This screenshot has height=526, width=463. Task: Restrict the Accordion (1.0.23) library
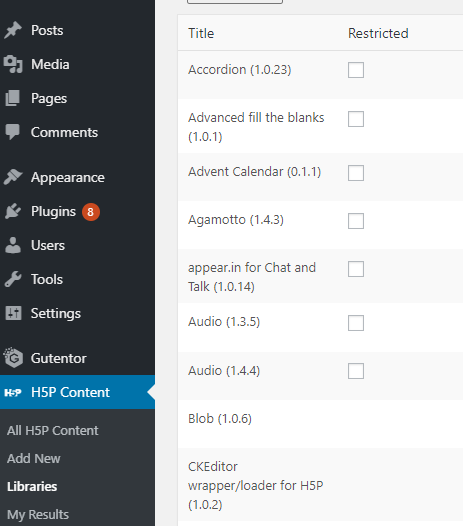tap(356, 70)
